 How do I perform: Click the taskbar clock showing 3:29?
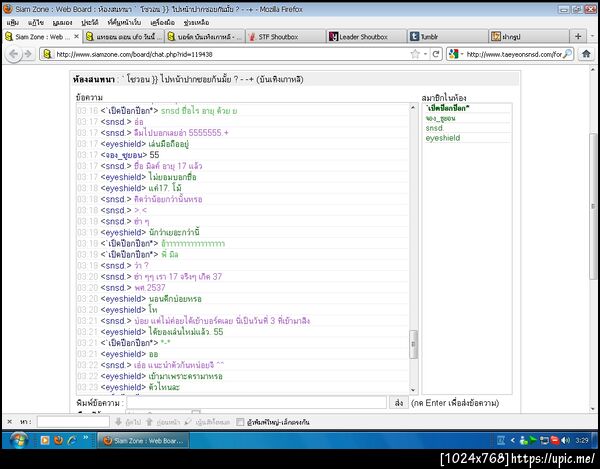(582, 441)
